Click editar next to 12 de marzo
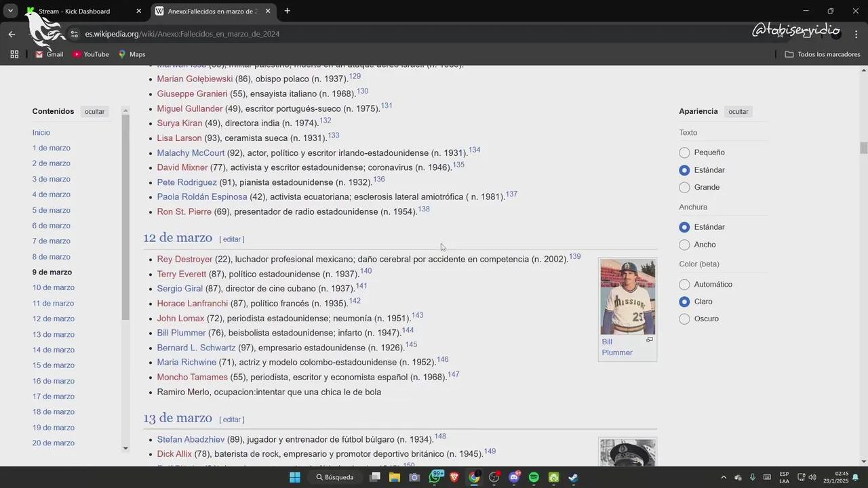 [x=232, y=239]
